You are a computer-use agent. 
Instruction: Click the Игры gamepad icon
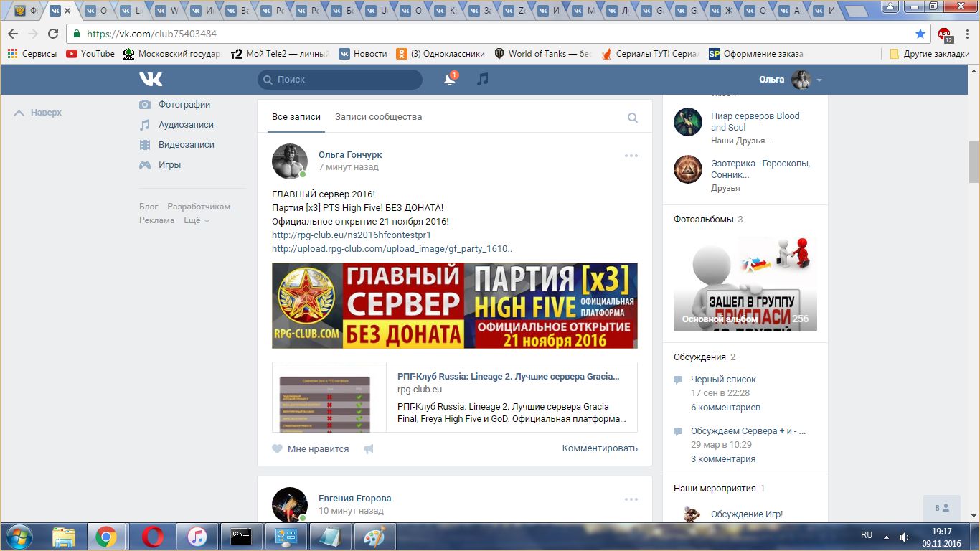tap(145, 165)
